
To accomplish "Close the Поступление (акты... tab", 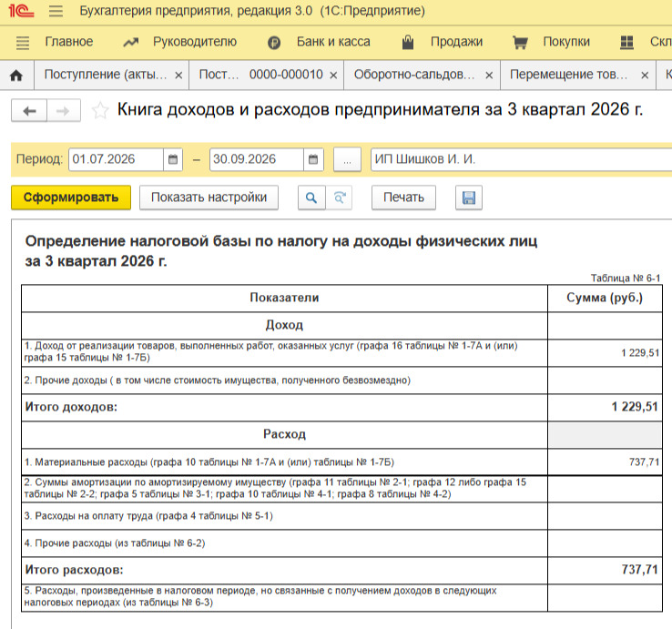I will click(178, 76).
